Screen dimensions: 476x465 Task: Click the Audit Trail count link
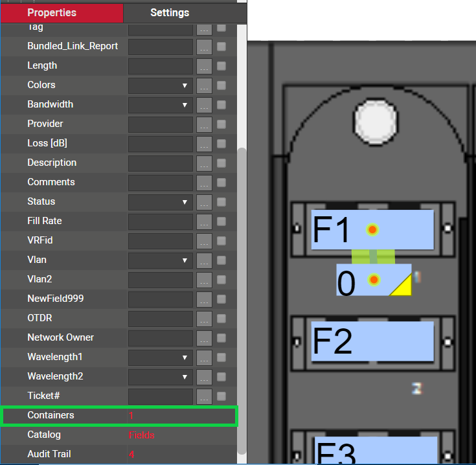coord(131,455)
